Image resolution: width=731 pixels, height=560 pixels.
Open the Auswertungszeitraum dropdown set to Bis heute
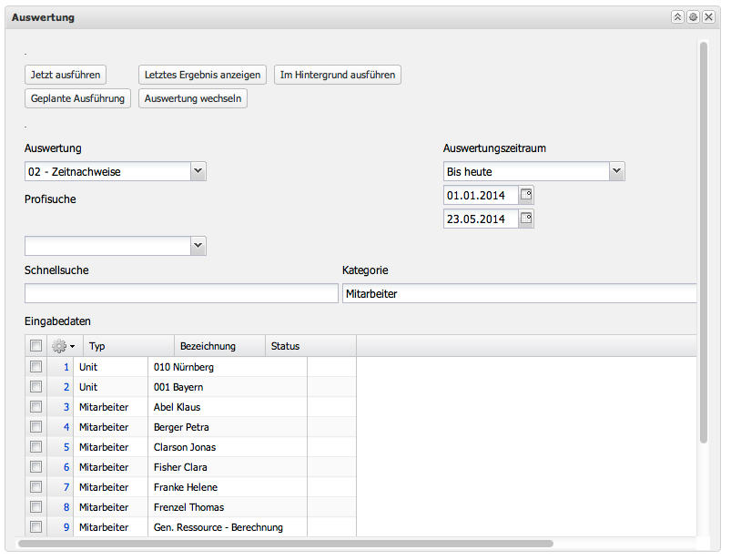click(616, 171)
